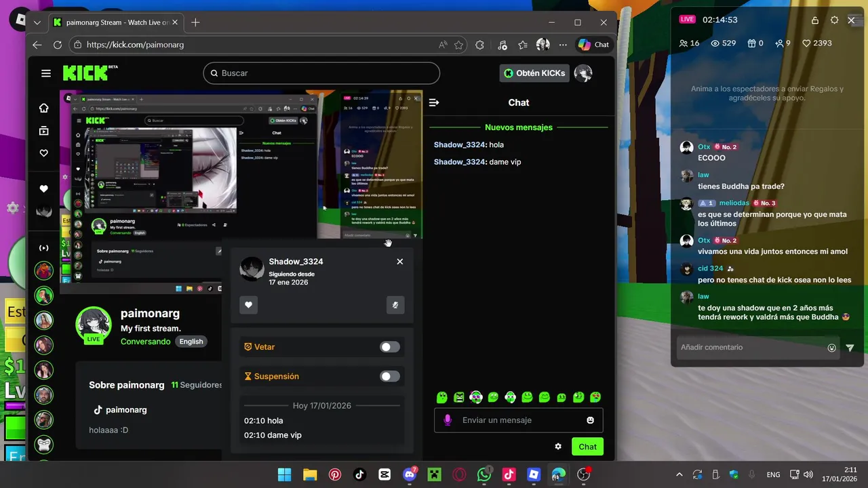
Task: Open Browse icon in Kick sidebar
Action: point(44,131)
